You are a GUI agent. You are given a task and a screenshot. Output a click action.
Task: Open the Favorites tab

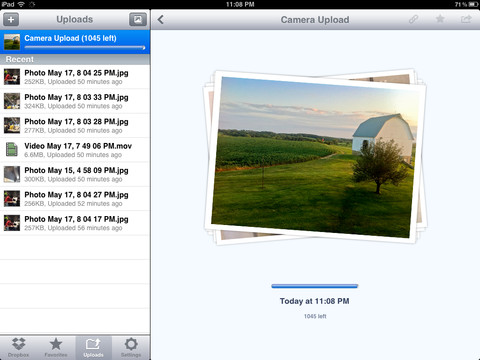coord(56,347)
